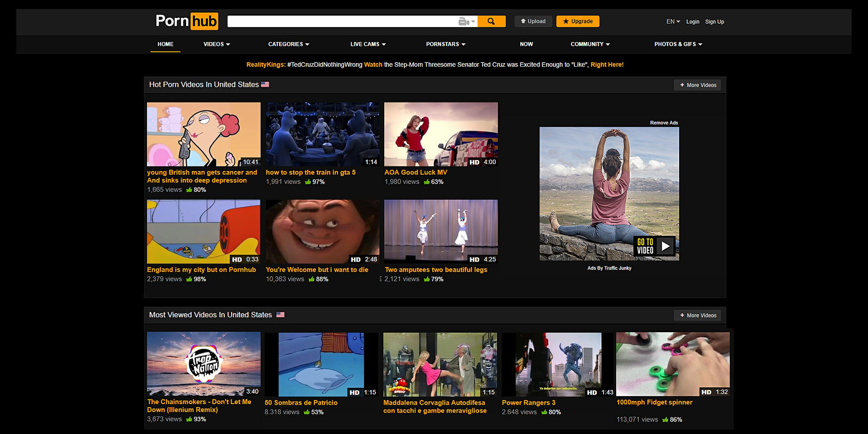The width and height of the screenshot is (868, 434).
Task: Click Remove Ads link above the advertisement
Action: (663, 123)
